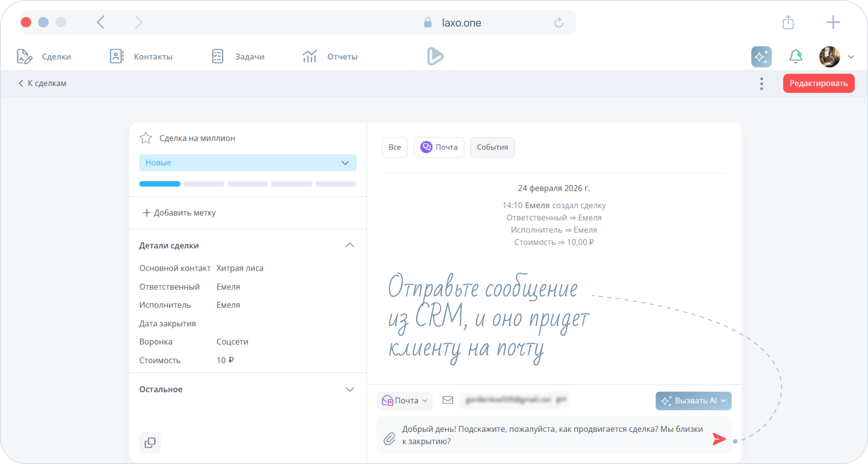Star the deal as favorite

tap(146, 138)
